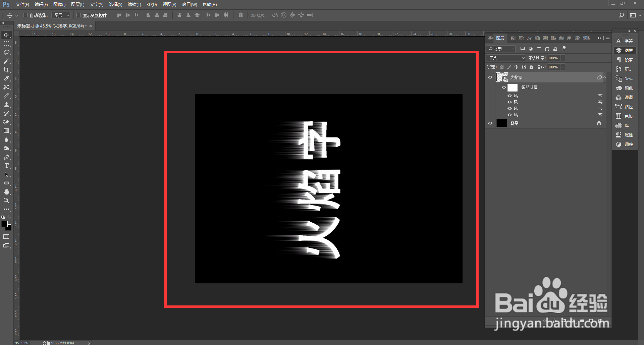The image size is (644, 345).
Task: Hide the 火焰字 layer
Action: (490, 77)
